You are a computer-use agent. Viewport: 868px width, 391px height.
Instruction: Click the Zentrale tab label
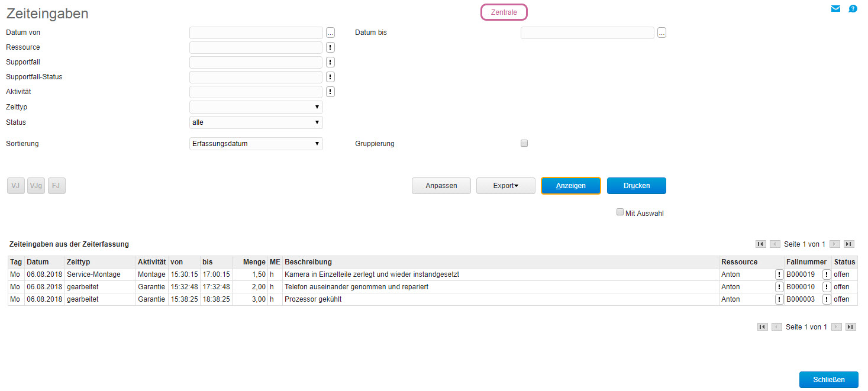[x=504, y=12]
